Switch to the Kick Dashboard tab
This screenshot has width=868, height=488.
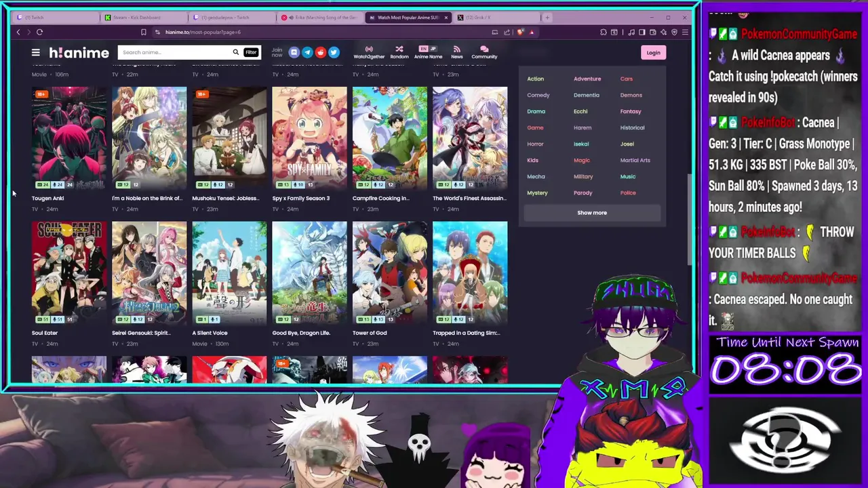142,17
